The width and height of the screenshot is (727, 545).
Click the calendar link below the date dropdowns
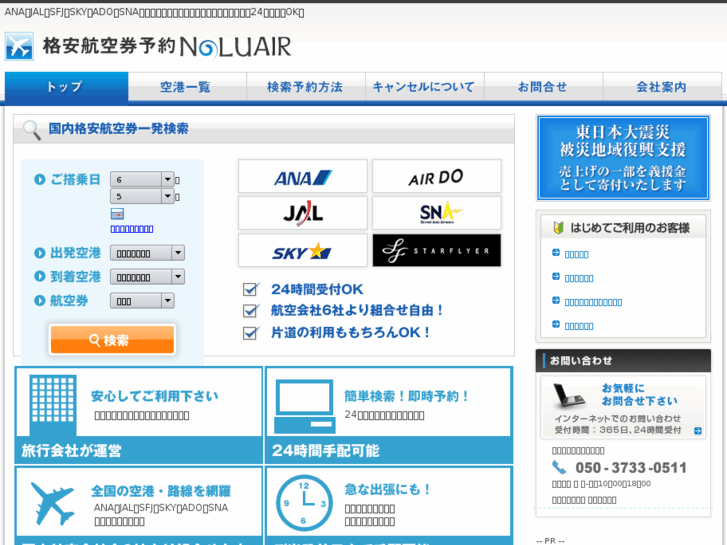pyautogui.click(x=132, y=229)
